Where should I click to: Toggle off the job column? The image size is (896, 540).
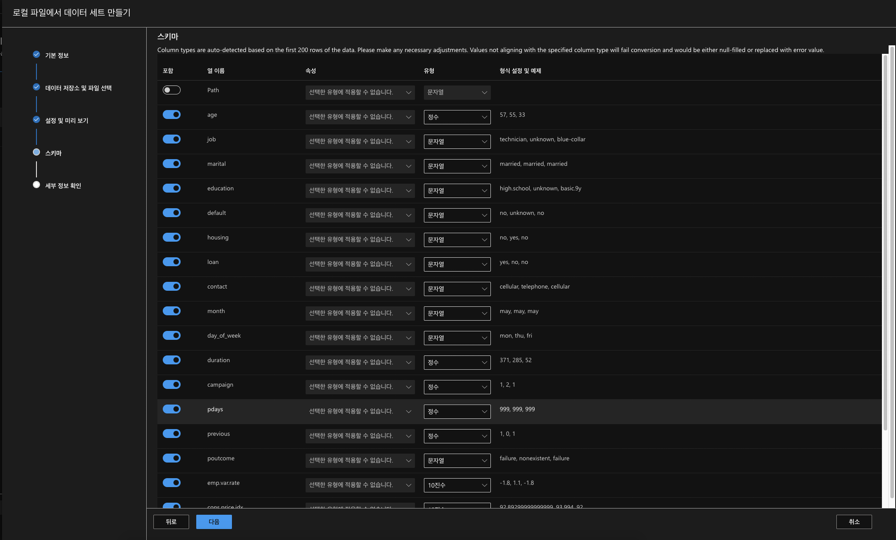tap(171, 139)
